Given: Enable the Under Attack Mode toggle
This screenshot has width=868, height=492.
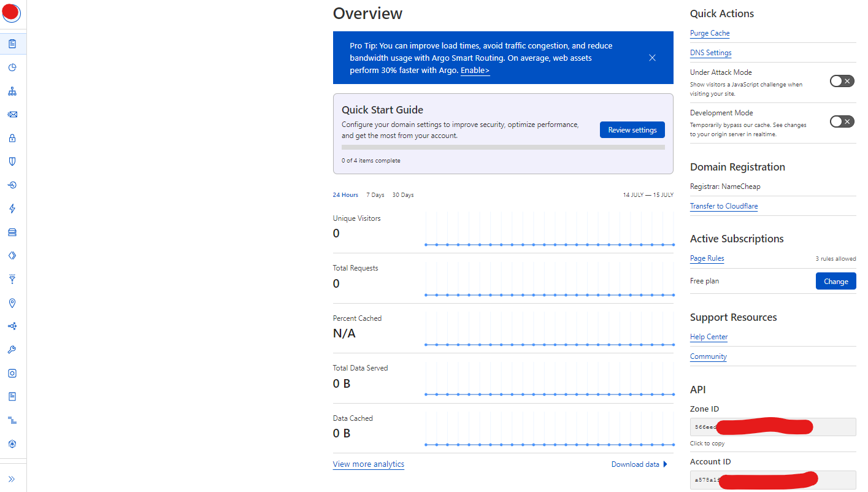Looking at the screenshot, I should 842,81.
